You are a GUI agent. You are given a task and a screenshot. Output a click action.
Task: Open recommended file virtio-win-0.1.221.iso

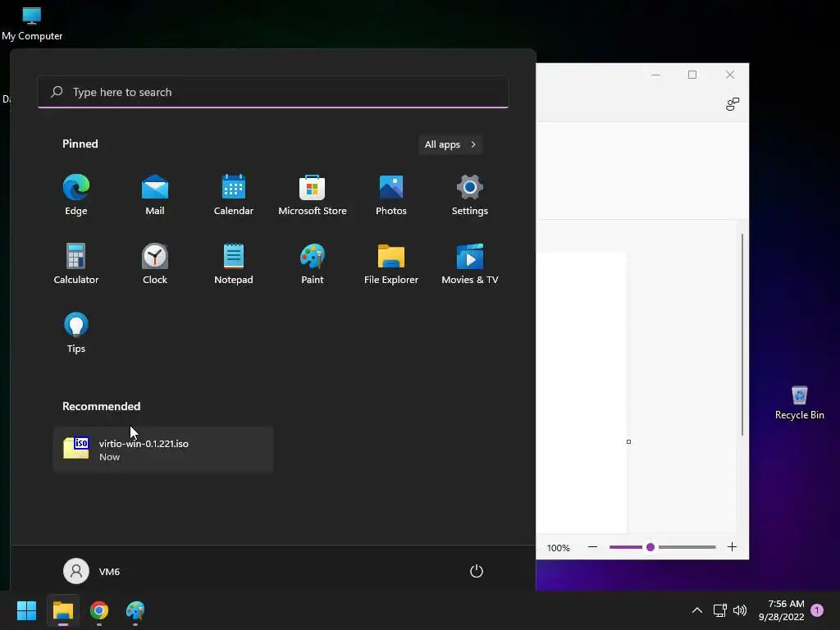coord(163,450)
